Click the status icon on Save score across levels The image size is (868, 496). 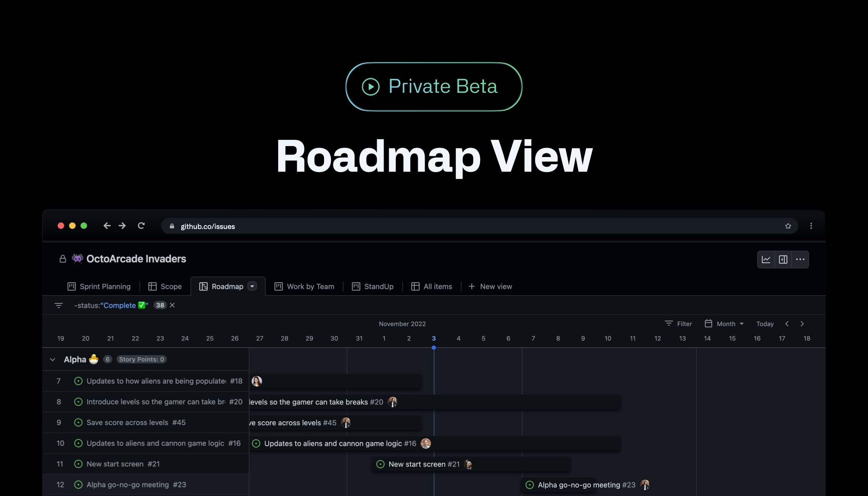point(79,422)
